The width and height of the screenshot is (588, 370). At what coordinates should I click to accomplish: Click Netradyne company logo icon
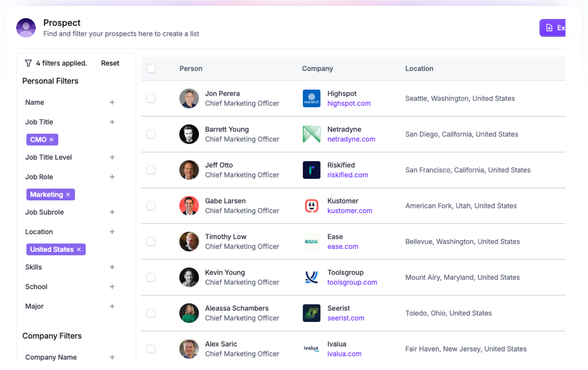point(311,134)
